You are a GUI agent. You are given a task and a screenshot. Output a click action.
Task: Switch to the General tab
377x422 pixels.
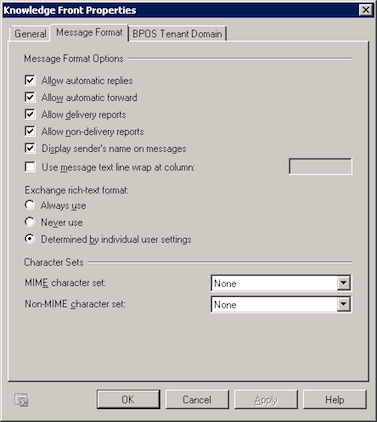(x=30, y=34)
